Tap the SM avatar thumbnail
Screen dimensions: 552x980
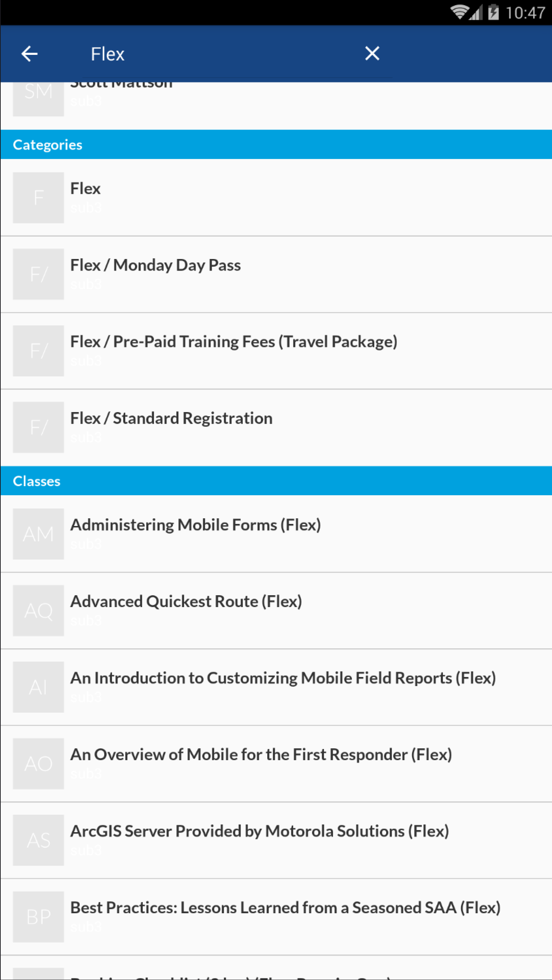point(38,99)
